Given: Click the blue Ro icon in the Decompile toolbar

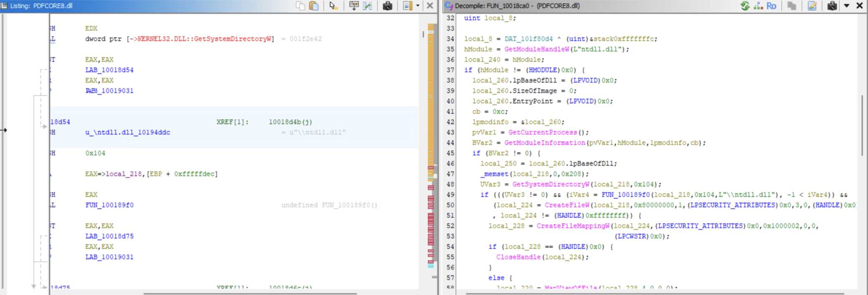Looking at the screenshot, I should (x=771, y=6).
